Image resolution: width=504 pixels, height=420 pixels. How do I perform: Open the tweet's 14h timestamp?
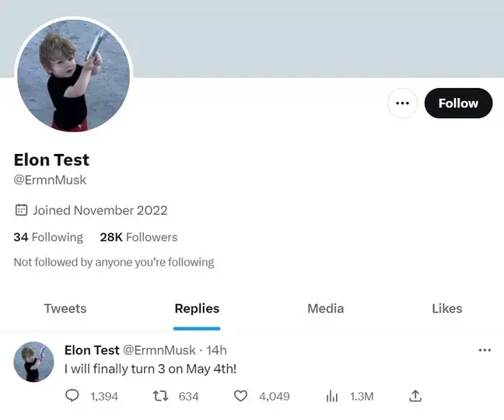tap(216, 350)
